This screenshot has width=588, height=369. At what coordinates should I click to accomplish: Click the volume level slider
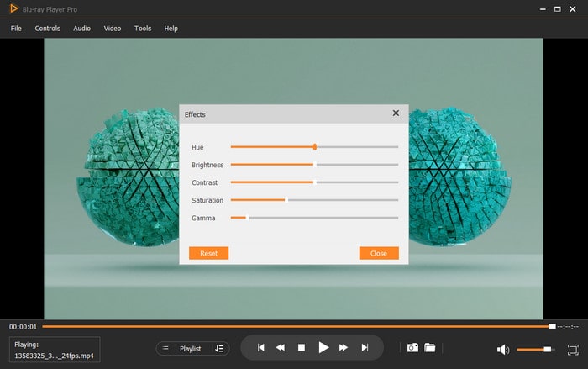(536, 350)
